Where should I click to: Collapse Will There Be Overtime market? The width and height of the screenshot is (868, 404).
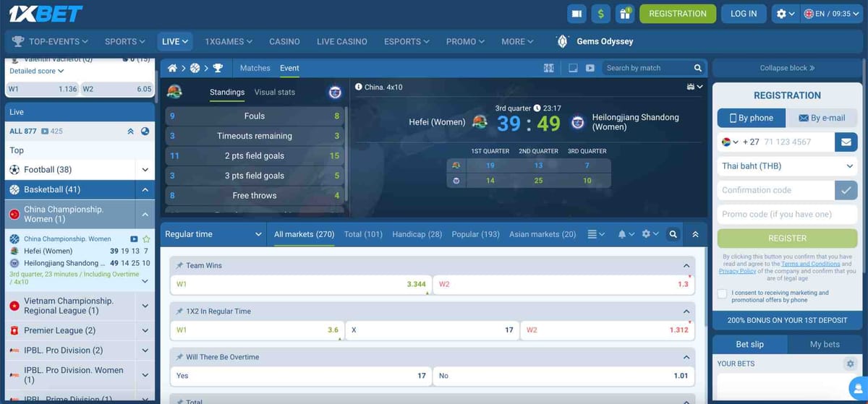pos(686,357)
